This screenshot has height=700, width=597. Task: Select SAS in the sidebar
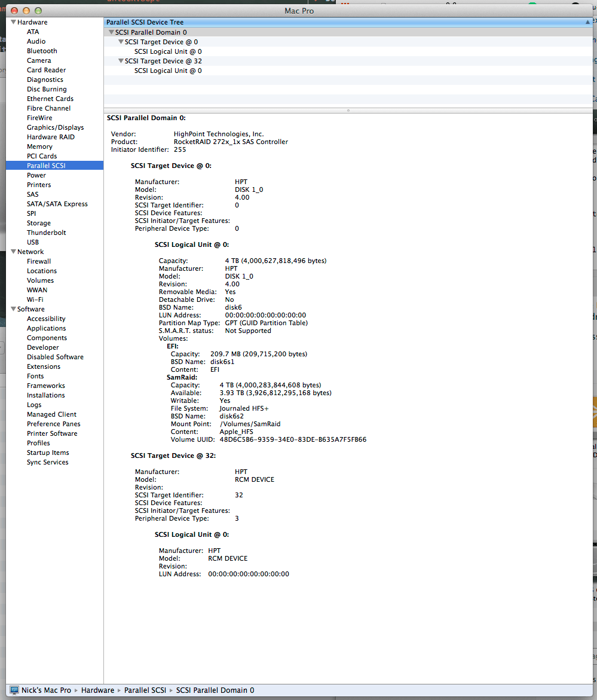[x=33, y=194]
